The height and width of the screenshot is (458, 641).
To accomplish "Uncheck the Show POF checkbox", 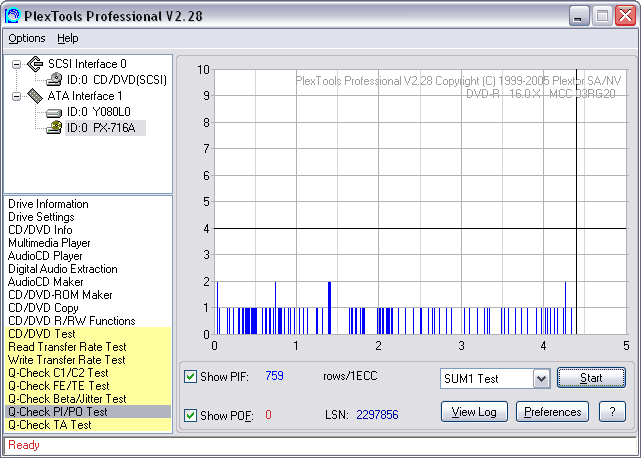I will [190, 415].
